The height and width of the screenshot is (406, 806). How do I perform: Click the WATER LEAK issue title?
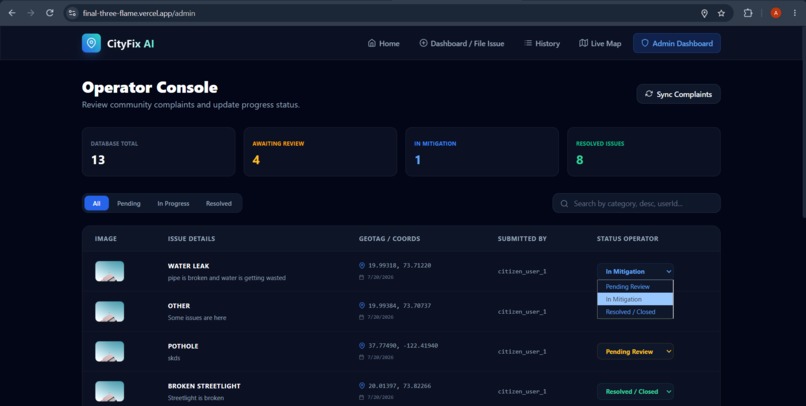click(x=189, y=266)
